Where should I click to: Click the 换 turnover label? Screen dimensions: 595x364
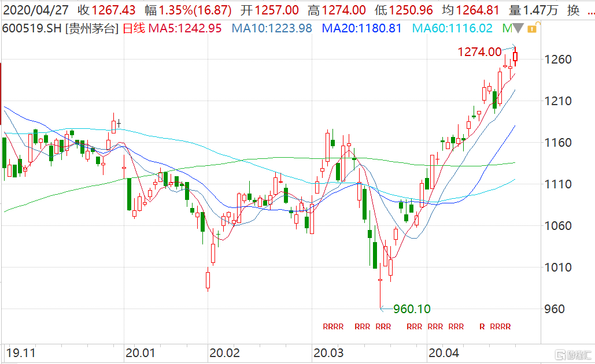point(574,10)
